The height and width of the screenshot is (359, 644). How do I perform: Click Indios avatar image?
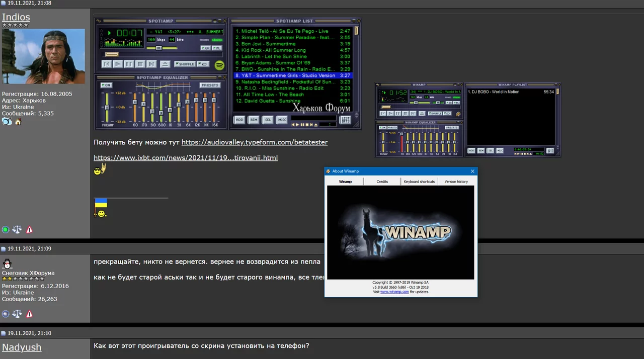(43, 56)
